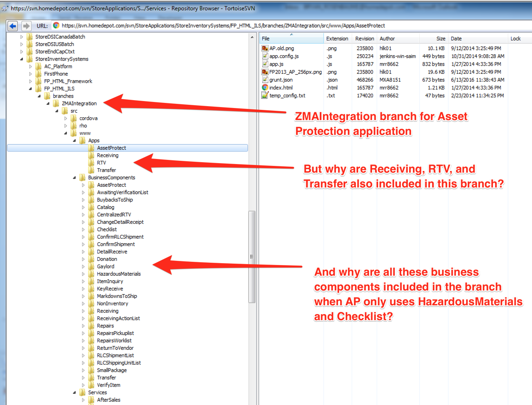Click the forward navigation arrow button
The height and width of the screenshot is (405, 532).
[x=26, y=26]
